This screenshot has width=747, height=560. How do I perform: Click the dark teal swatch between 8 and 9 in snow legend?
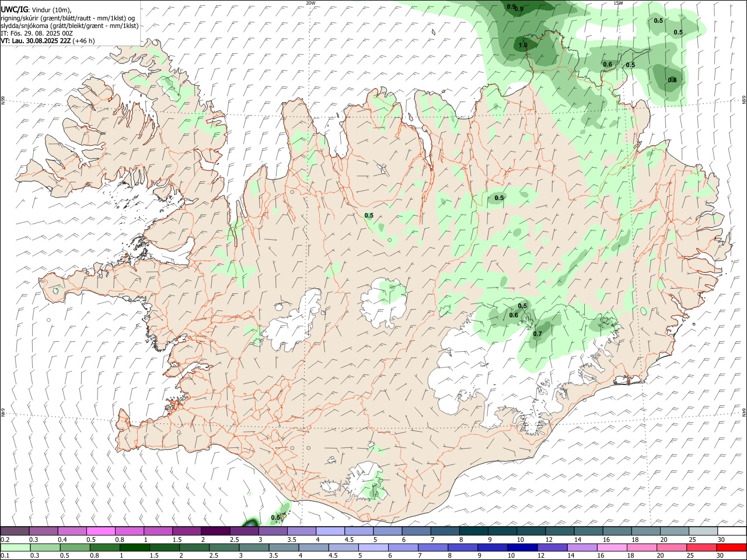pos(473,531)
